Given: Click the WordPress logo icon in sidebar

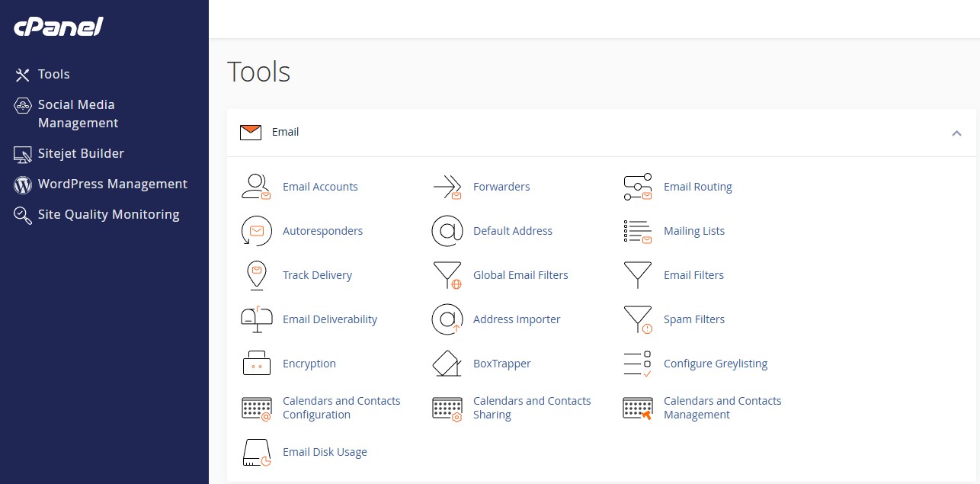Looking at the screenshot, I should (23, 184).
